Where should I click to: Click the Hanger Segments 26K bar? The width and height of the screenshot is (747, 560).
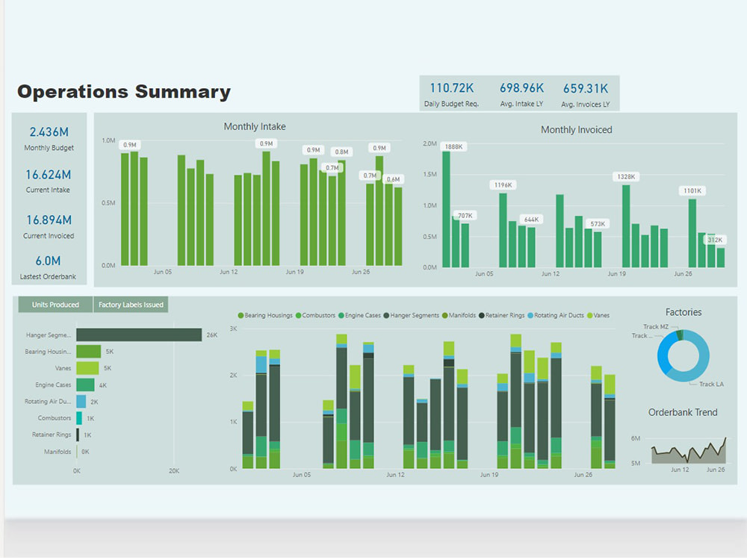(139, 335)
